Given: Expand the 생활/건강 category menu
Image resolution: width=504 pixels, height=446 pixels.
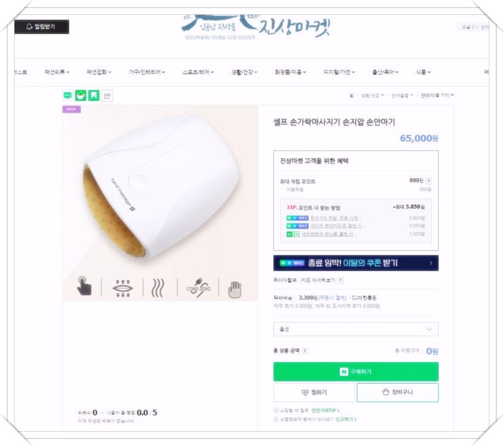Looking at the screenshot, I should [244, 72].
